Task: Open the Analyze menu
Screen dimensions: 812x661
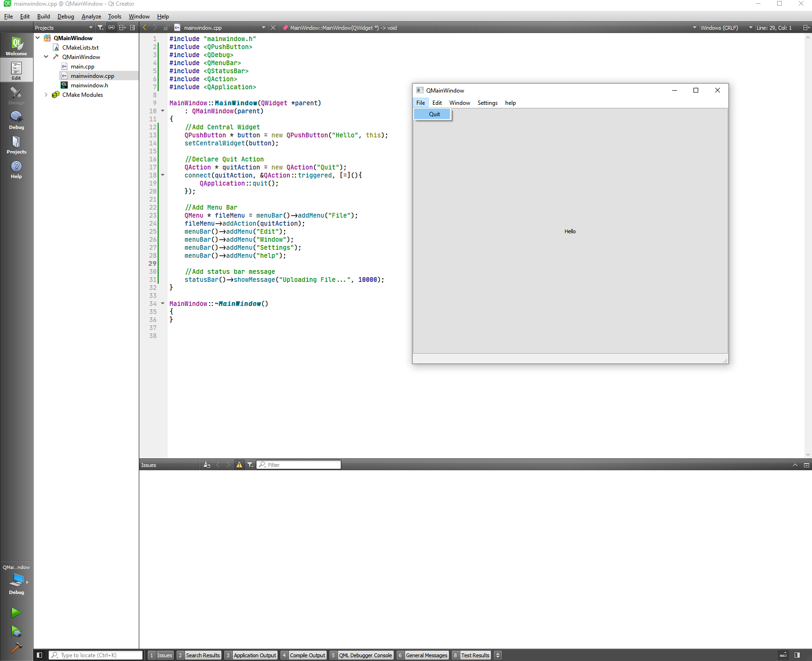Action: click(x=91, y=17)
